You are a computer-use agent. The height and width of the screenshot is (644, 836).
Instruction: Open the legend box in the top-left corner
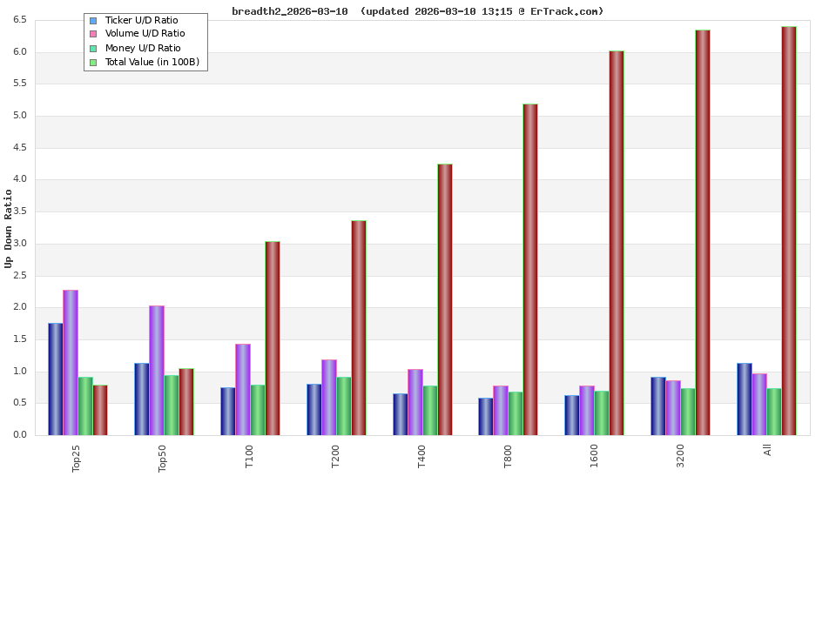coord(146,41)
